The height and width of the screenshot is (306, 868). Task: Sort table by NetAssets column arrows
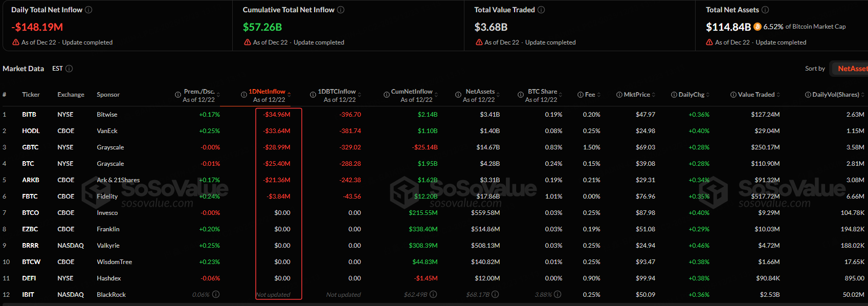click(499, 95)
